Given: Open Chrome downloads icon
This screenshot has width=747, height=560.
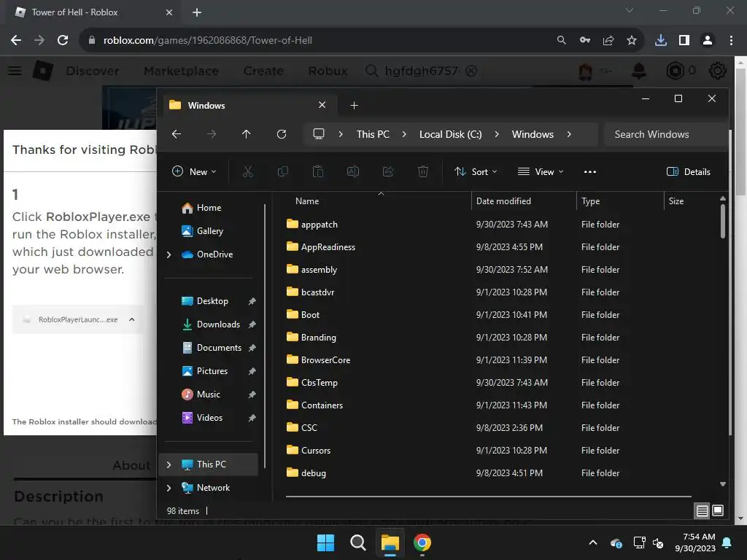Looking at the screenshot, I should (661, 41).
